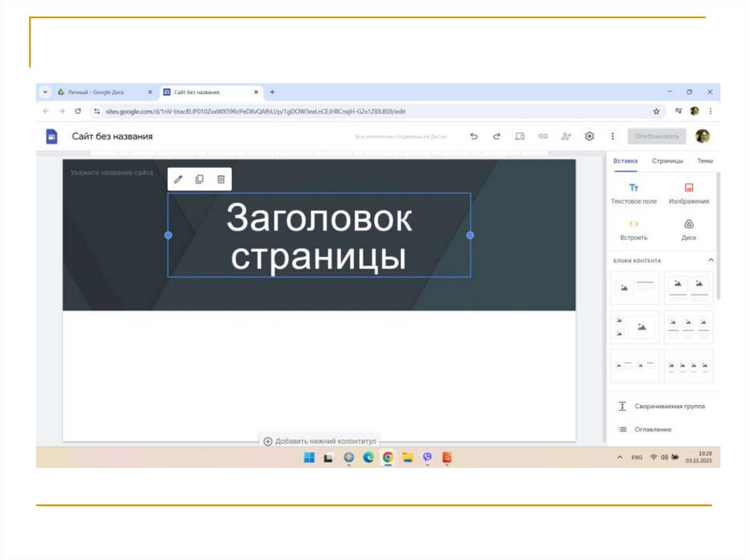View site information icon in address bar
This screenshot has width=748, height=560.
tap(97, 111)
